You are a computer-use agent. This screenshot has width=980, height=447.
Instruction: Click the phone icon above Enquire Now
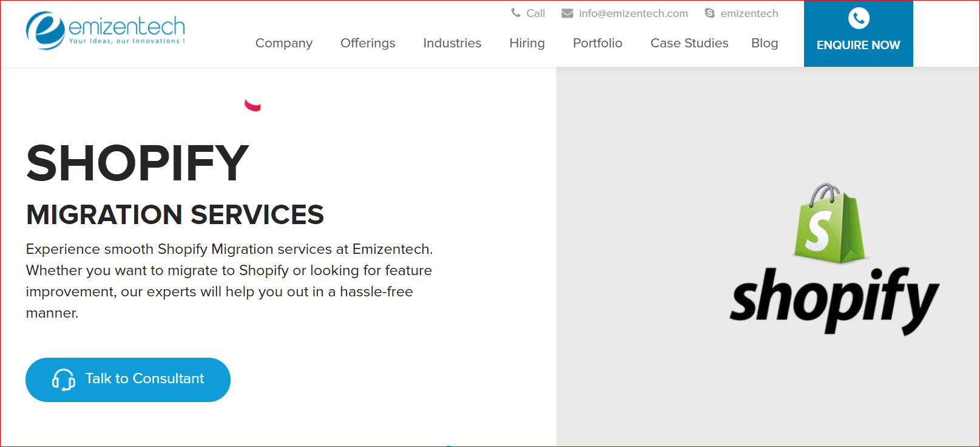coord(859,18)
